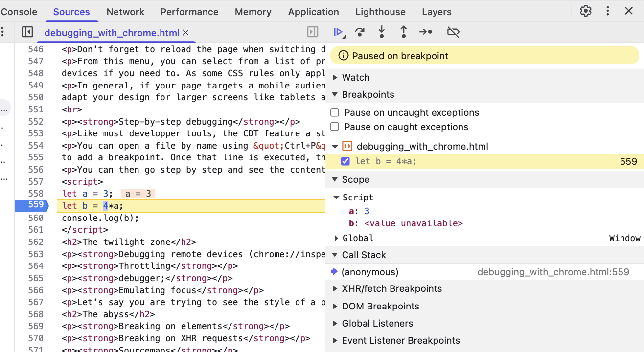Viewport: 644px width, 352px height.
Task: Open the Lighthouse tab
Action: pyautogui.click(x=380, y=12)
